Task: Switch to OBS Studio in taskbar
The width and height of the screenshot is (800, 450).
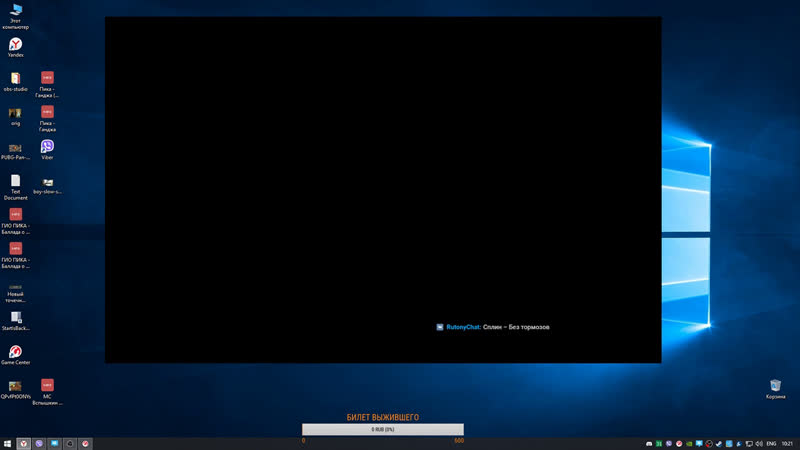Action: (x=70, y=444)
